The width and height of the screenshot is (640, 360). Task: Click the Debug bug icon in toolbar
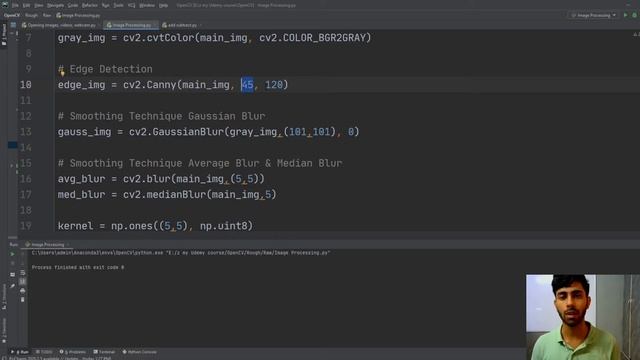coord(634,15)
